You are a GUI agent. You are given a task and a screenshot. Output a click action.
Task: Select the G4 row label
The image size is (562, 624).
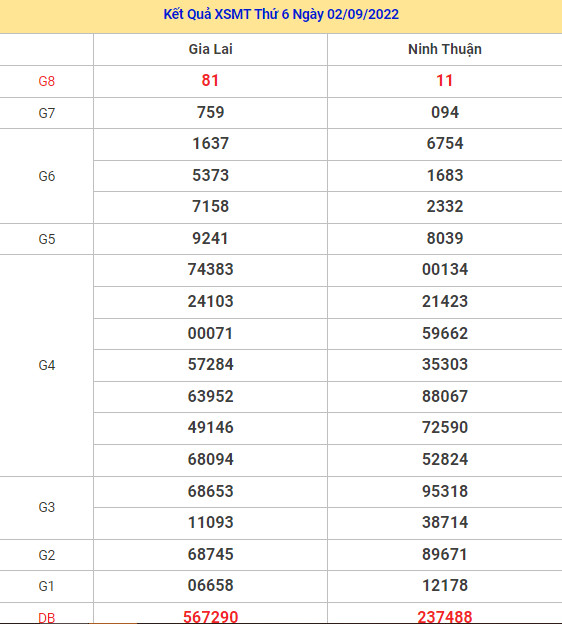point(47,365)
